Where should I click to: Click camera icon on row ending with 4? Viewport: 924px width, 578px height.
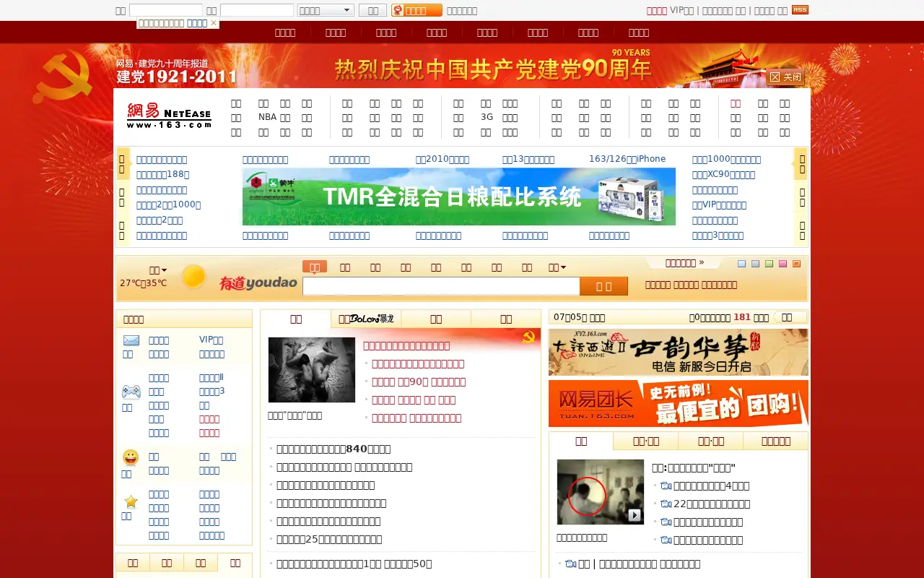[x=666, y=486]
